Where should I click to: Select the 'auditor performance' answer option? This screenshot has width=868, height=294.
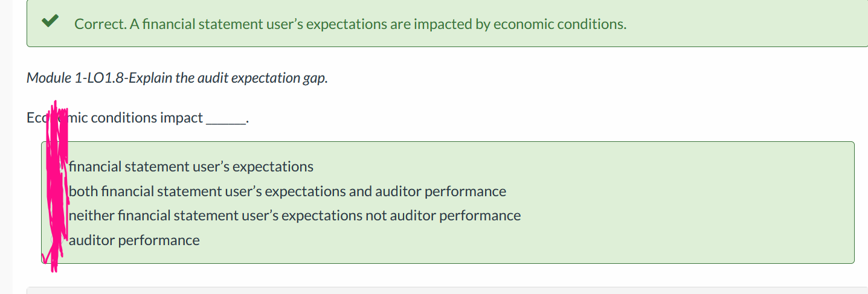click(x=134, y=240)
